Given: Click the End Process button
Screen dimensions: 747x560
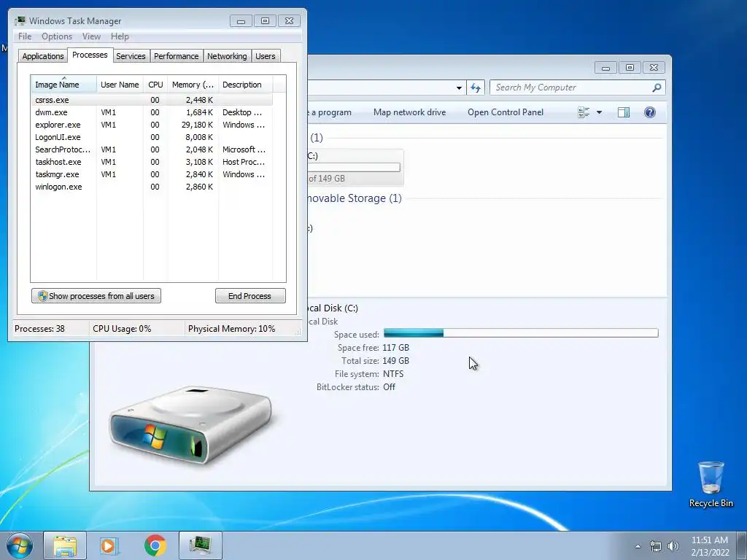Looking at the screenshot, I should 250,296.
